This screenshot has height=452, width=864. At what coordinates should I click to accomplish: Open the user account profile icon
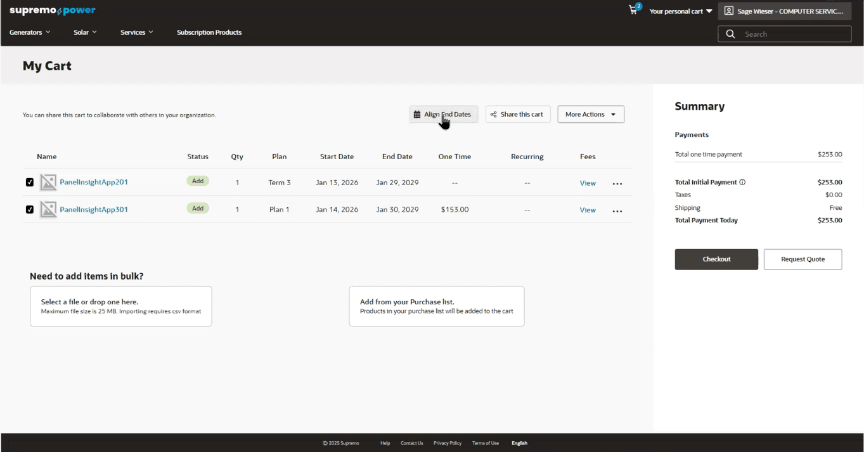[728, 11]
